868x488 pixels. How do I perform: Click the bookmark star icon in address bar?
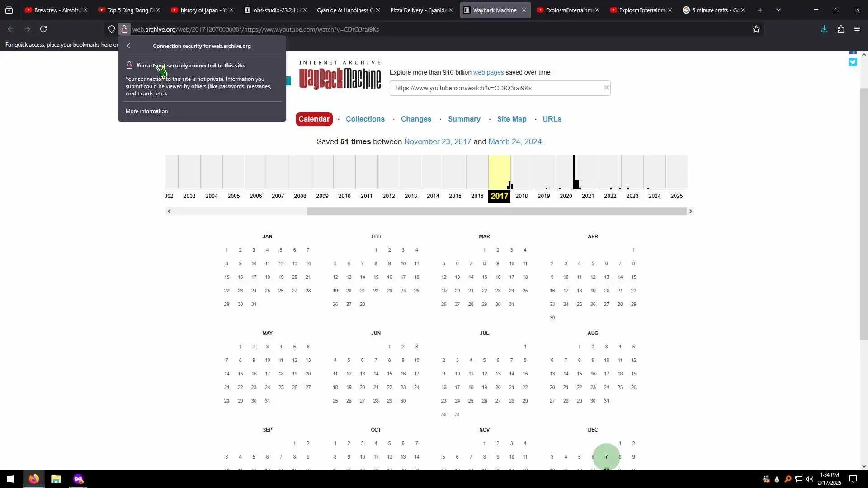point(756,29)
